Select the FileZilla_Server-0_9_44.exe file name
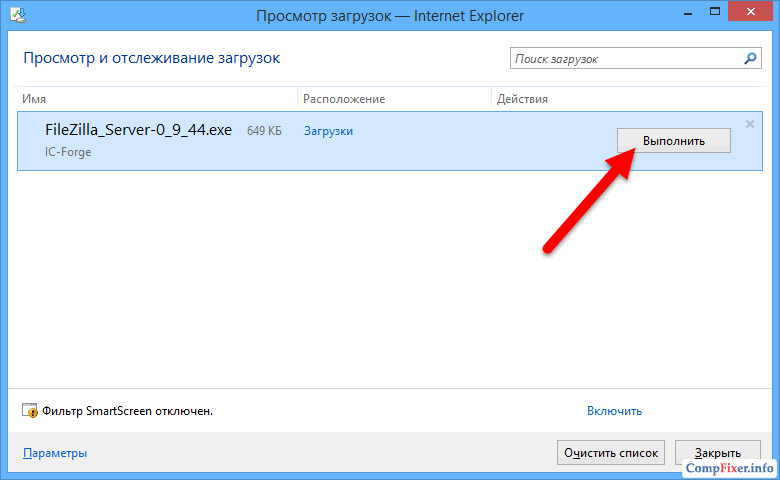This screenshot has height=480, width=780. tap(138, 130)
